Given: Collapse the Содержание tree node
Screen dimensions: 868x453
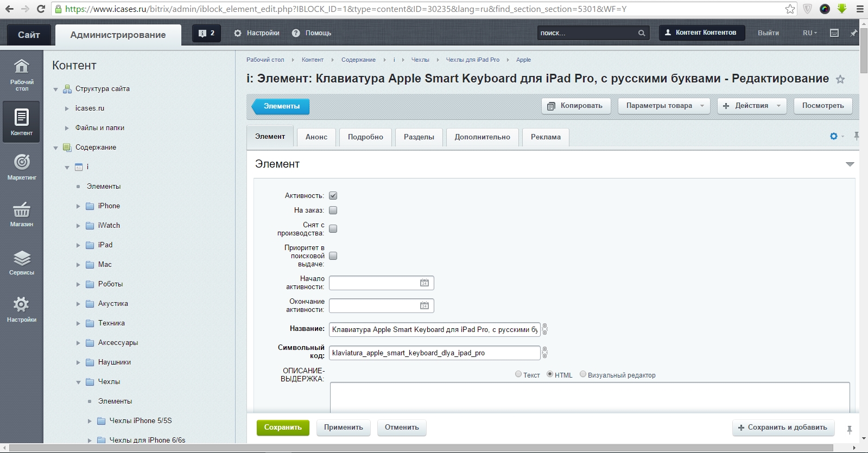Looking at the screenshot, I should pos(55,148).
